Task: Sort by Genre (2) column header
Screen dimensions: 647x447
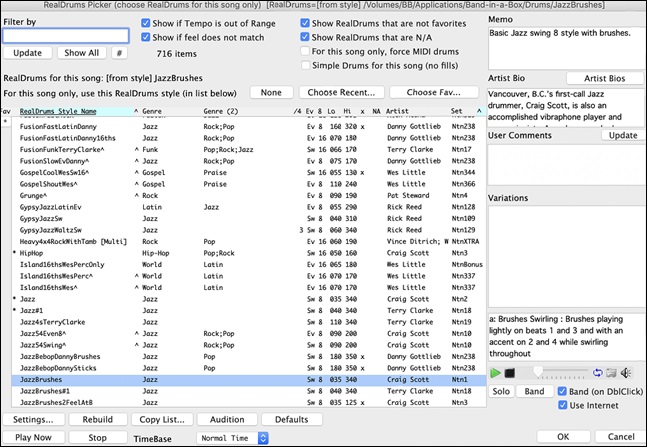Action: [x=221, y=111]
